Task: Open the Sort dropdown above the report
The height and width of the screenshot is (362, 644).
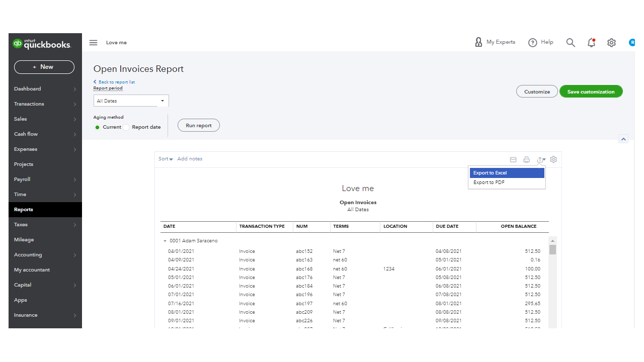Action: (165, 158)
